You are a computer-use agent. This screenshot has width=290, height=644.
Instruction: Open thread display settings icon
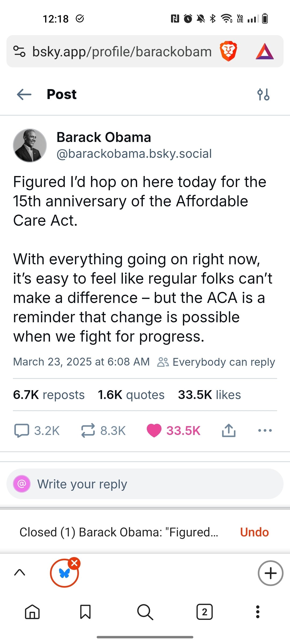click(263, 94)
